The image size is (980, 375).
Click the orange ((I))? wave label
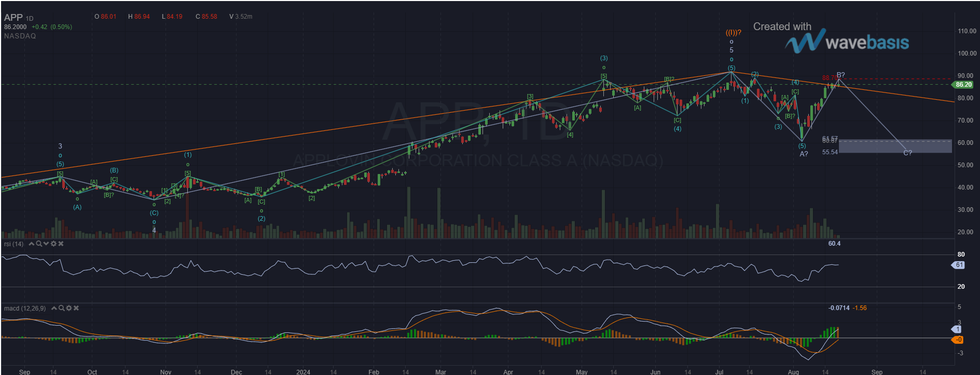[733, 32]
